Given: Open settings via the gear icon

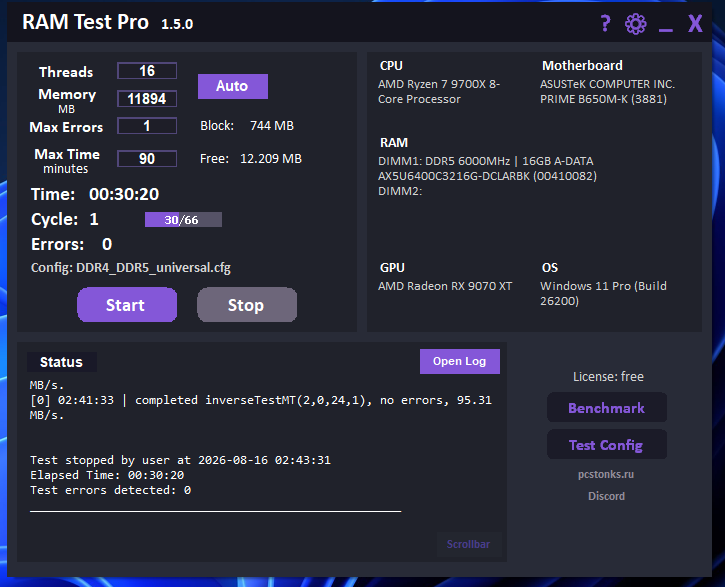Looking at the screenshot, I should click(636, 24).
